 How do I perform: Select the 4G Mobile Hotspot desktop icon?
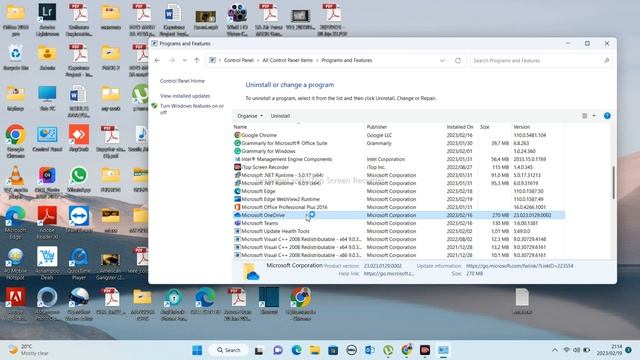pos(16,264)
